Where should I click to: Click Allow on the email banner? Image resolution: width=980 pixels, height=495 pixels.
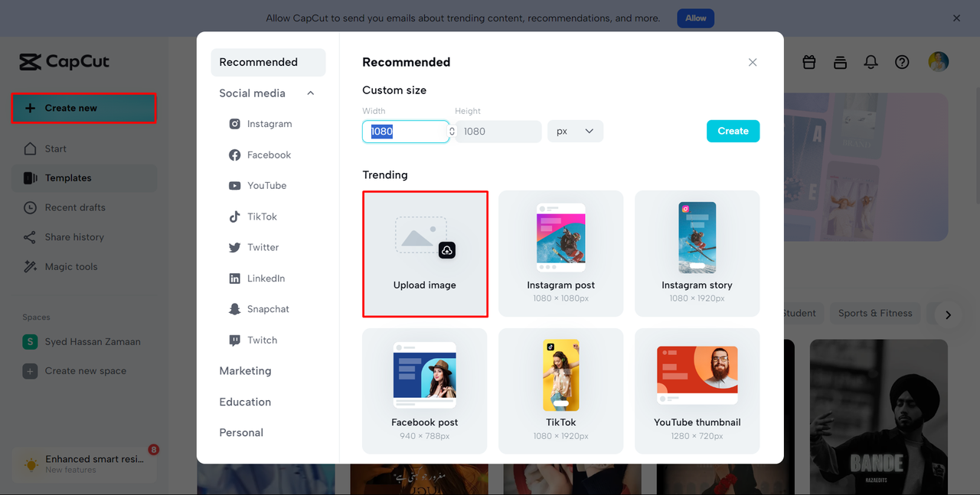coord(695,18)
